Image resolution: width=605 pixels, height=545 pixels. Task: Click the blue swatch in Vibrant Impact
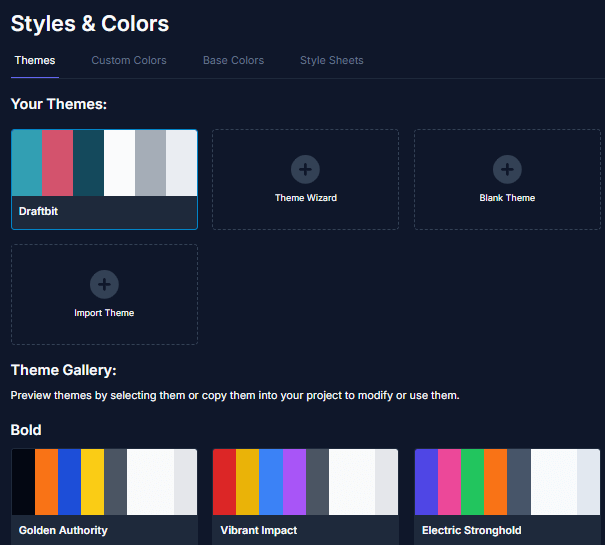(271, 482)
